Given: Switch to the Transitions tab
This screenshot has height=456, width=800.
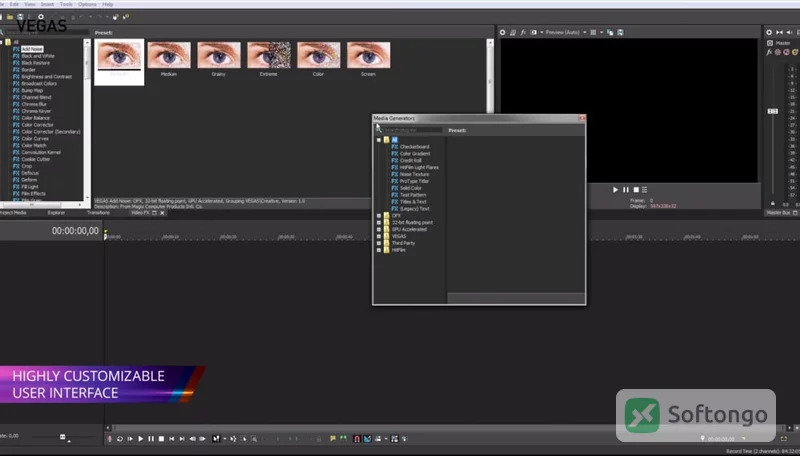Looking at the screenshot, I should pyautogui.click(x=98, y=213).
